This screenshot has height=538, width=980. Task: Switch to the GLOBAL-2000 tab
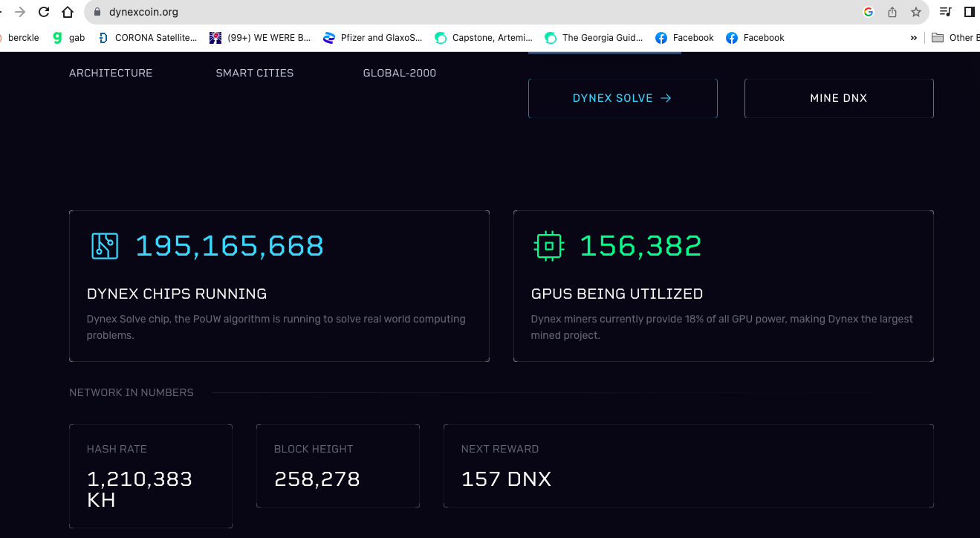click(x=400, y=73)
